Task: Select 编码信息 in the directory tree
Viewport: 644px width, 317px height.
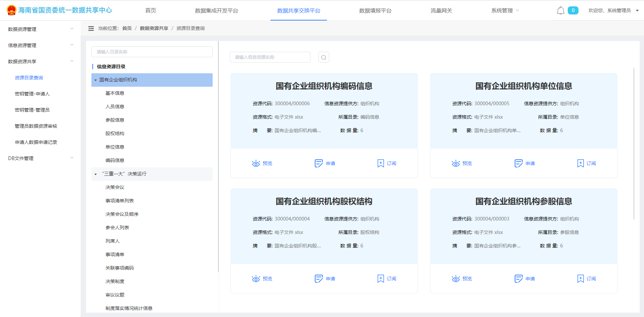Action: [115, 160]
